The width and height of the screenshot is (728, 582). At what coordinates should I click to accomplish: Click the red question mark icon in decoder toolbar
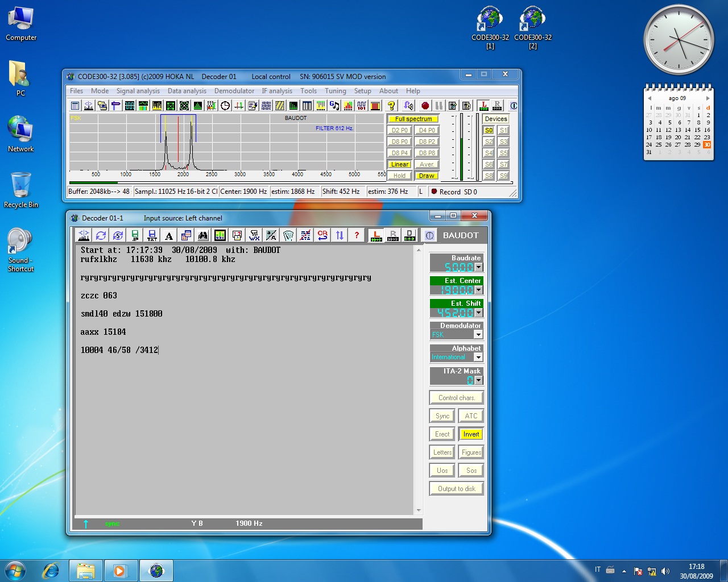coord(357,235)
